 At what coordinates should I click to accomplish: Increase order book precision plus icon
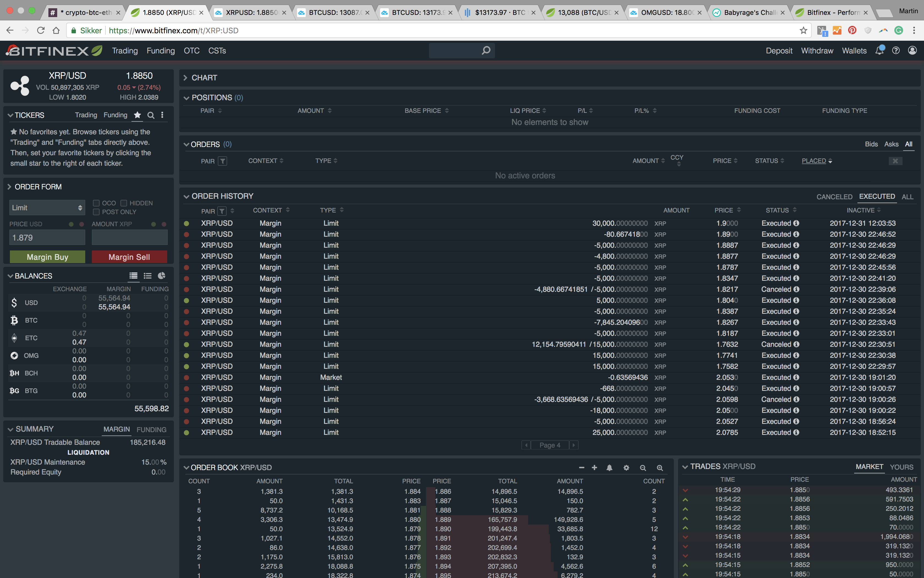click(x=595, y=468)
